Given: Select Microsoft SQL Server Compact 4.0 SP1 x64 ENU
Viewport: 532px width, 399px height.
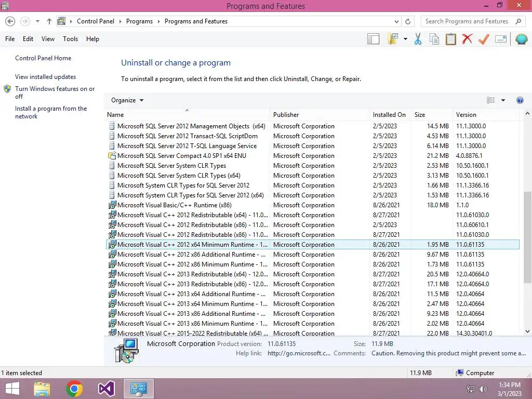Looking at the screenshot, I should click(x=312, y=156).
